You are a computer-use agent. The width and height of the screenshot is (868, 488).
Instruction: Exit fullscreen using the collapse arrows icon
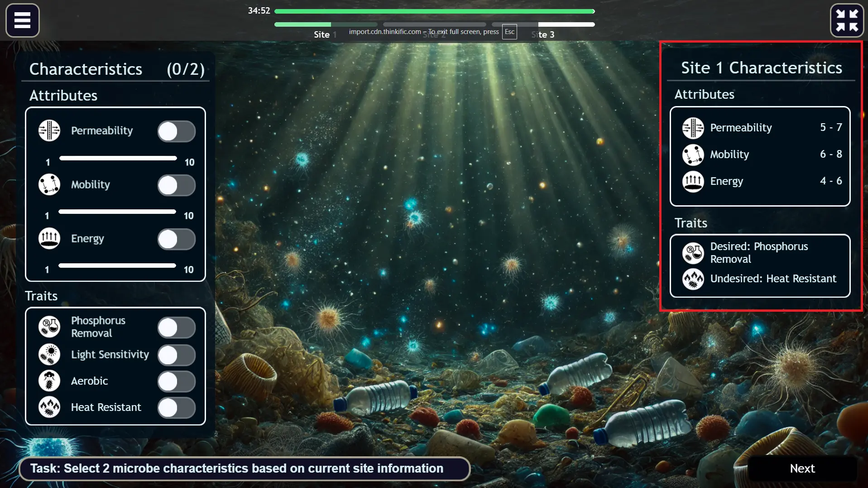pos(847,20)
